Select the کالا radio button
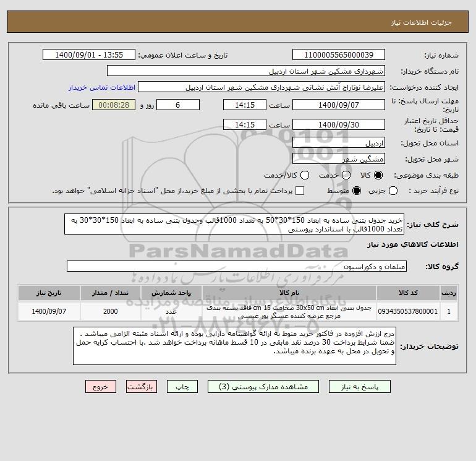Screen dimensions: 476x461 point(378,175)
